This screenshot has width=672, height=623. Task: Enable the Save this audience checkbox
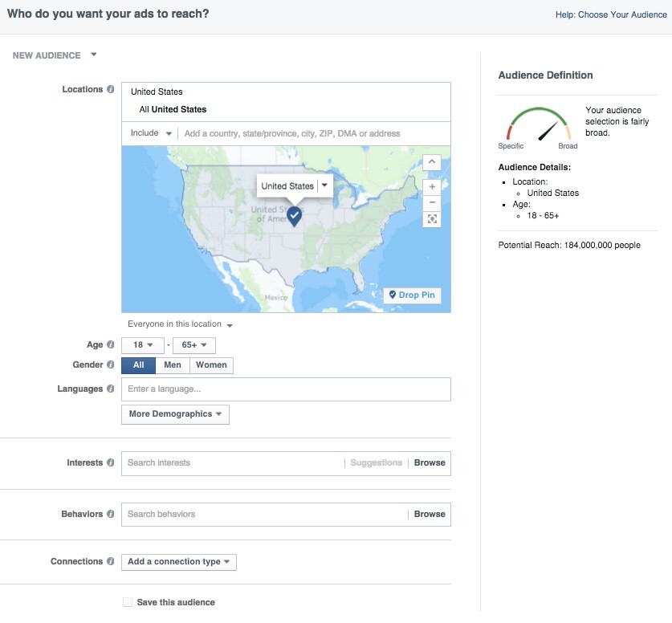(127, 602)
